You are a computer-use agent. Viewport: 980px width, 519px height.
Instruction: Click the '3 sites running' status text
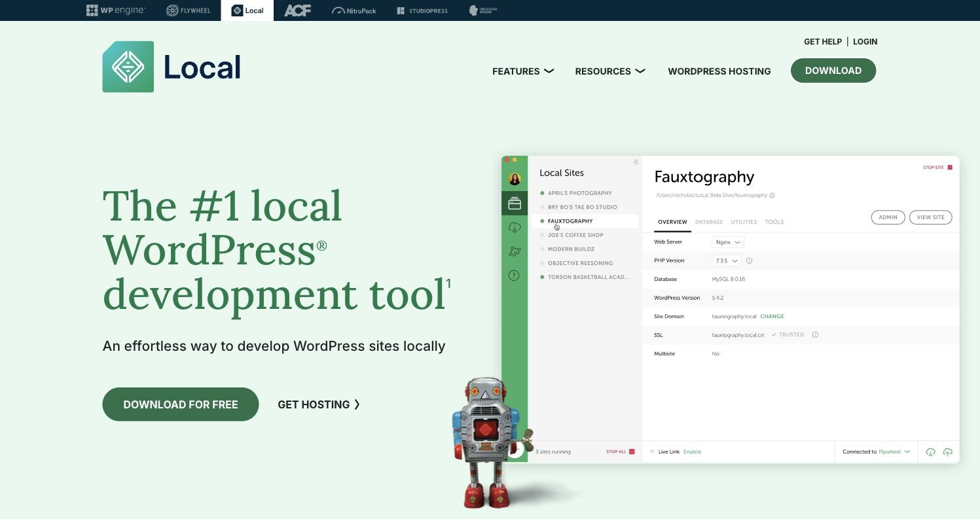point(553,452)
